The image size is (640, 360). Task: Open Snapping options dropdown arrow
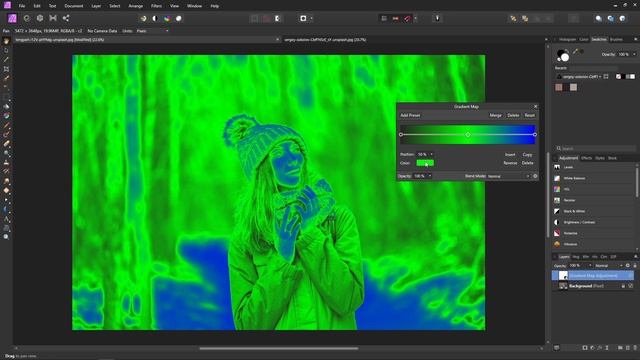[x=415, y=18]
